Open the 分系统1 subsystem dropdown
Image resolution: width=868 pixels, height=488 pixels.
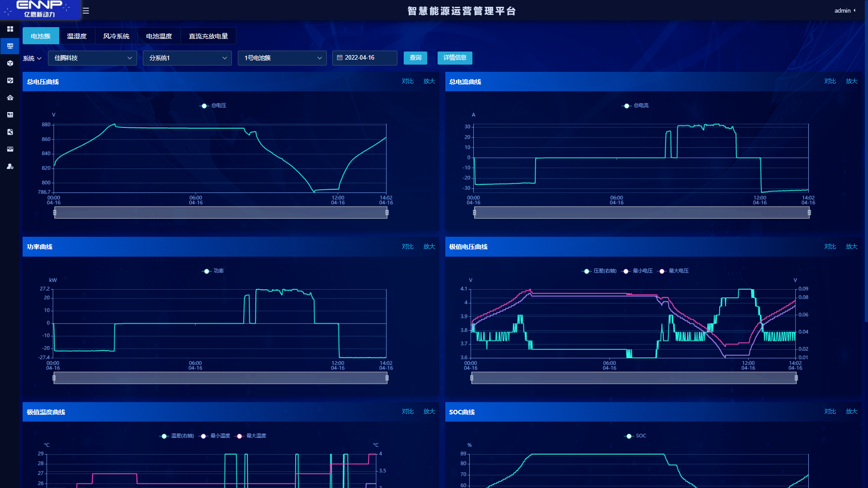187,58
